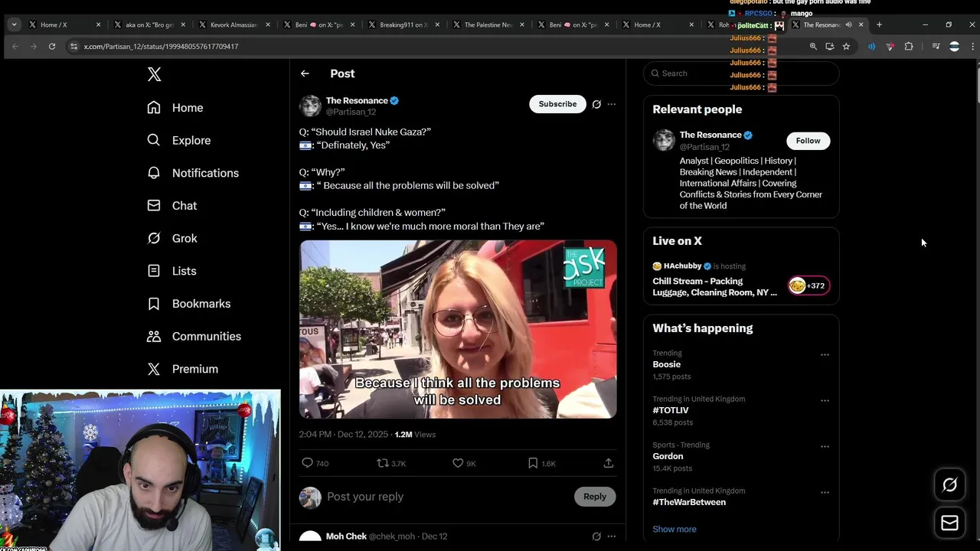This screenshot has height=551, width=980.
Task: Open the floating Grok button
Action: tap(949, 484)
